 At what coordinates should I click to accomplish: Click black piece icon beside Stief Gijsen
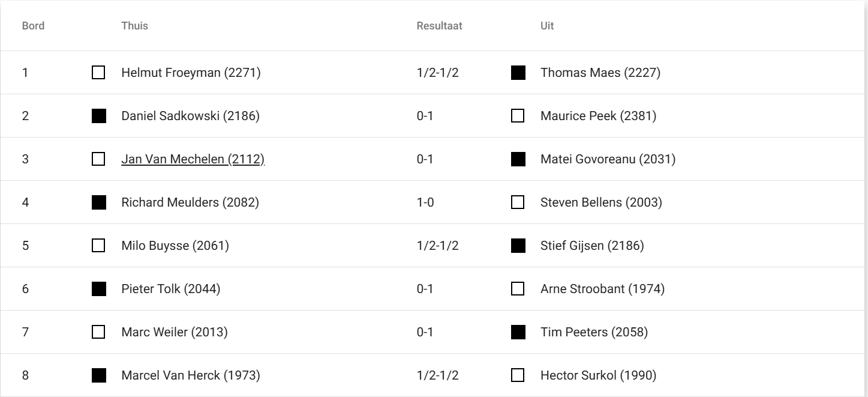(x=518, y=246)
